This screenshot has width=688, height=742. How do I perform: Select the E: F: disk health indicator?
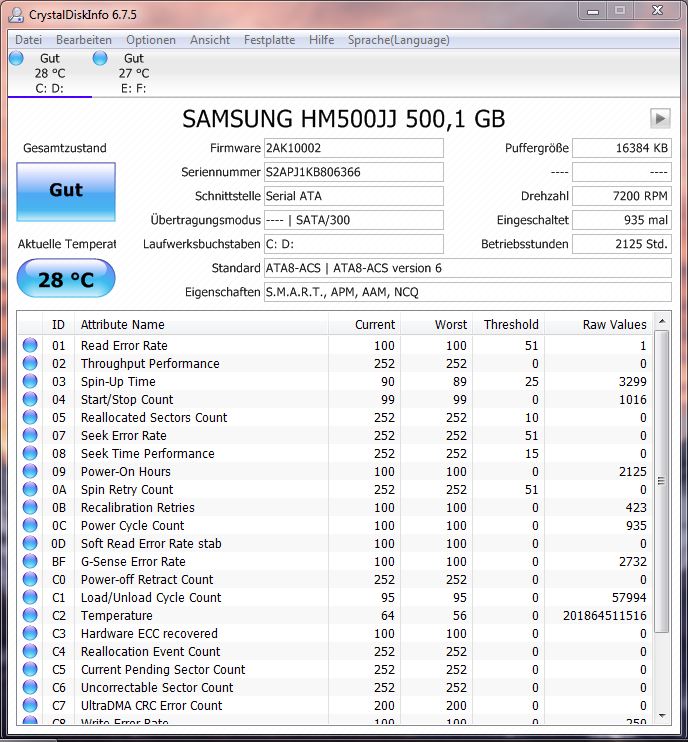tap(134, 73)
